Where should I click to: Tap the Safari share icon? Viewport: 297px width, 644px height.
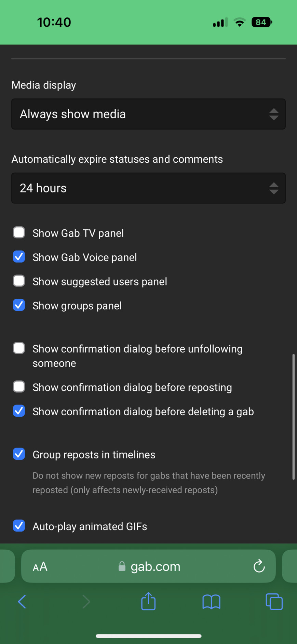(148, 601)
